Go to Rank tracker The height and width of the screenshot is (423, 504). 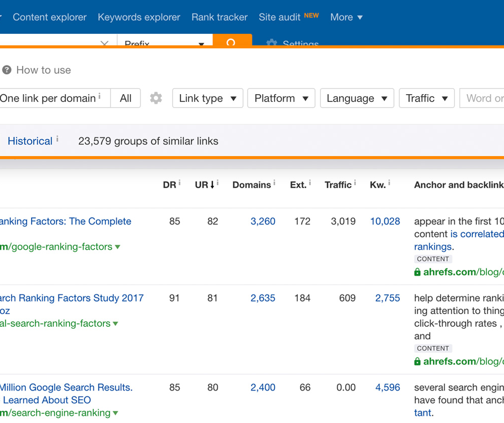click(220, 17)
